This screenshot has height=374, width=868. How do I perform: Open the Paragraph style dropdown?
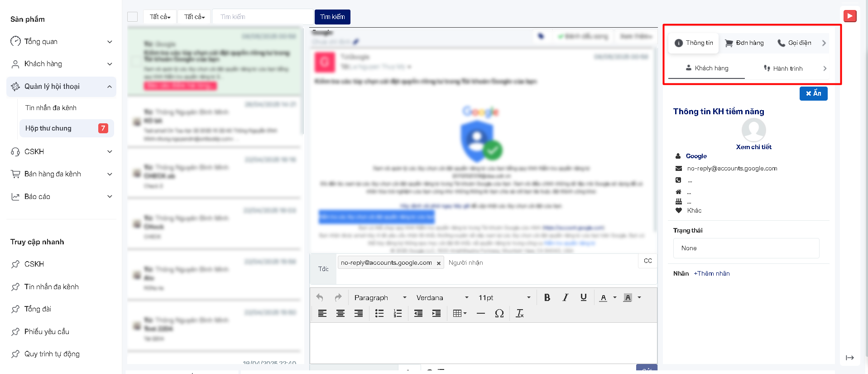click(x=380, y=297)
